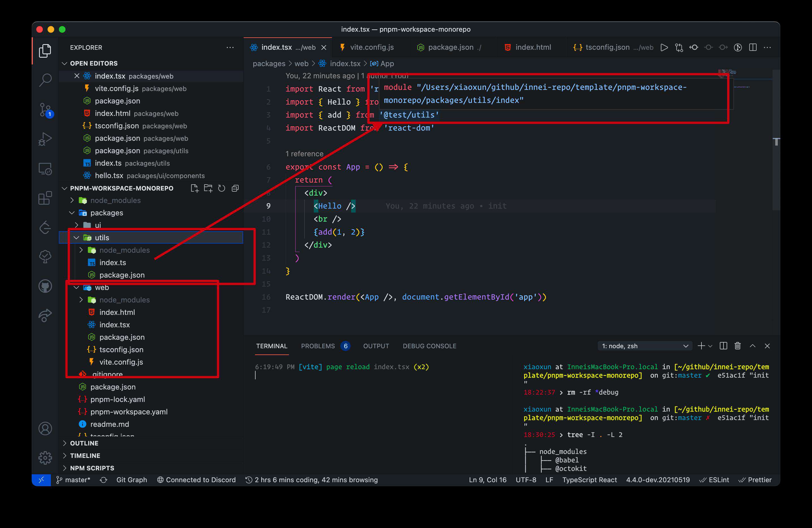Image resolution: width=812 pixels, height=528 pixels.
Task: Click the Open Changes compare icon
Action: click(679, 47)
